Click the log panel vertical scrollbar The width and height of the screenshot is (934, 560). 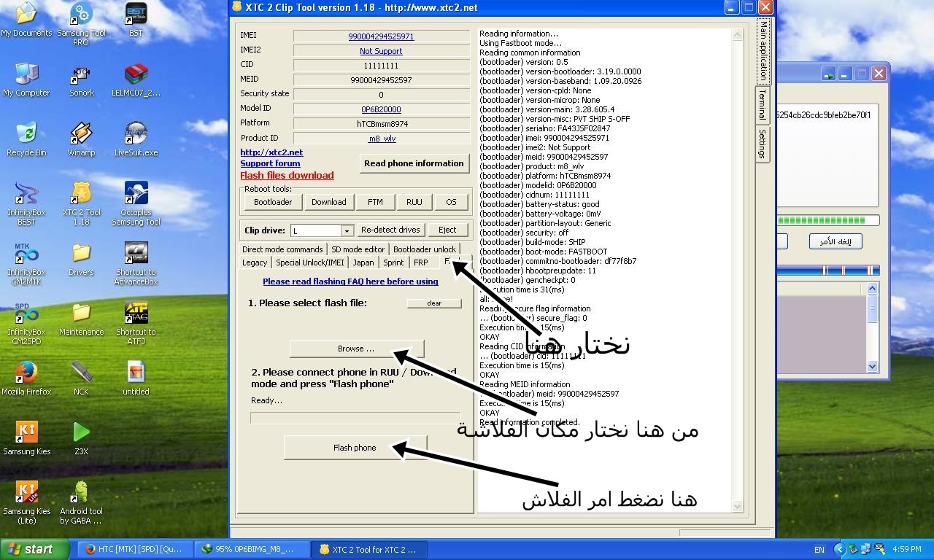(x=737, y=269)
